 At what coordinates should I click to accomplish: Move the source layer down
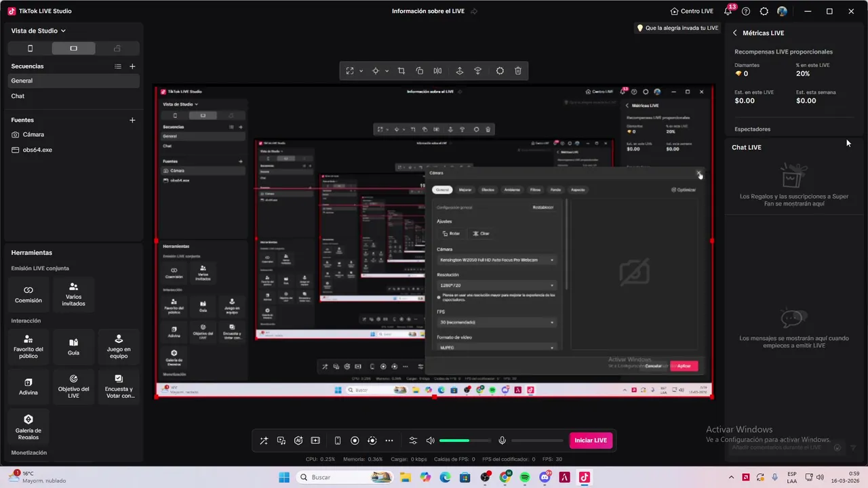pyautogui.click(x=477, y=71)
